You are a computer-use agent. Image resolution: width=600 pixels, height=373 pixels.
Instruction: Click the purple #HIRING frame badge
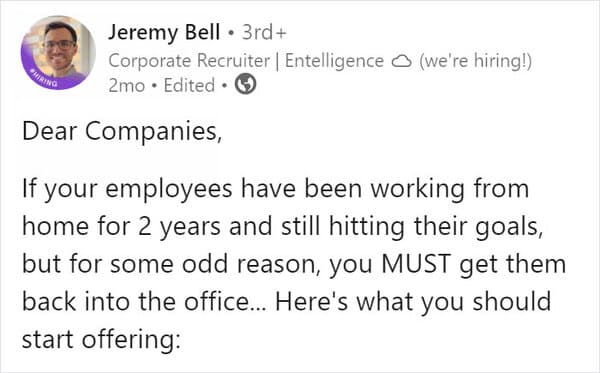pyautogui.click(x=43, y=78)
